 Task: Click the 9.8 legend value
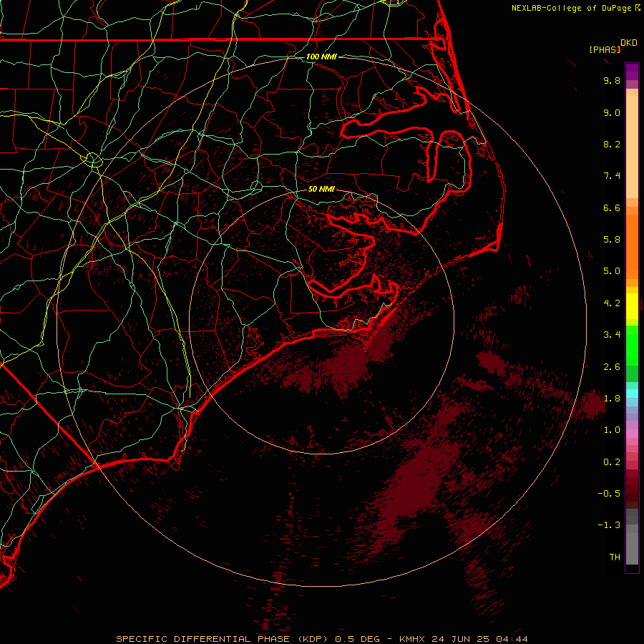coord(612,80)
